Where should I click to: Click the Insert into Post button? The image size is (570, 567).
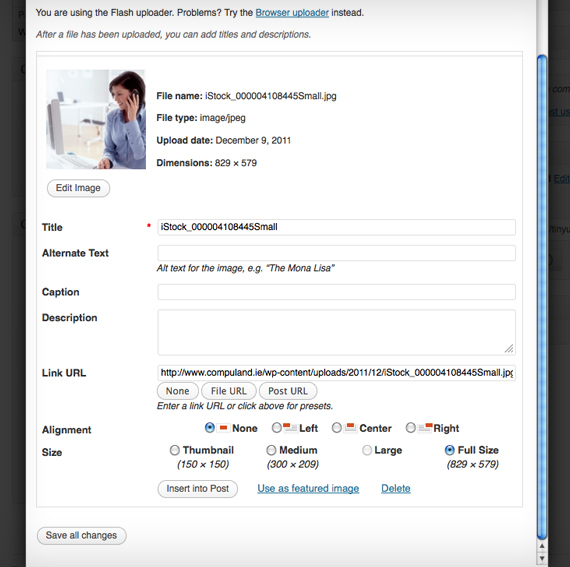pos(197,488)
